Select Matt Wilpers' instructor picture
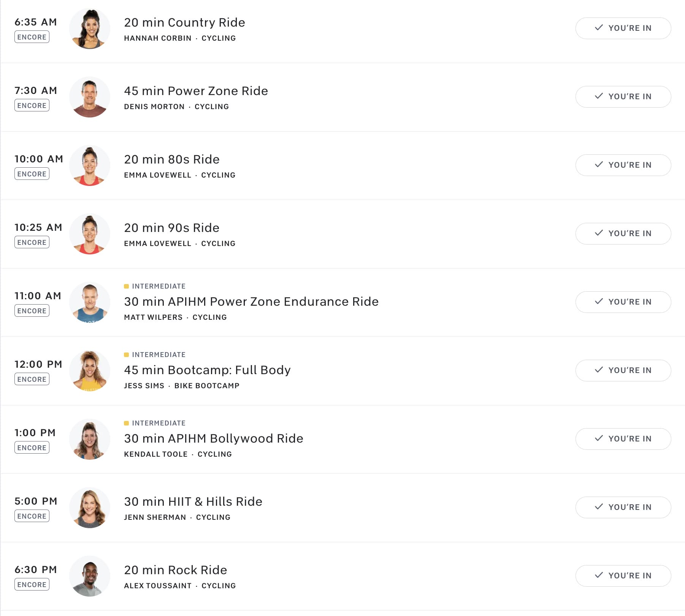This screenshot has width=685, height=616. pos(90,302)
